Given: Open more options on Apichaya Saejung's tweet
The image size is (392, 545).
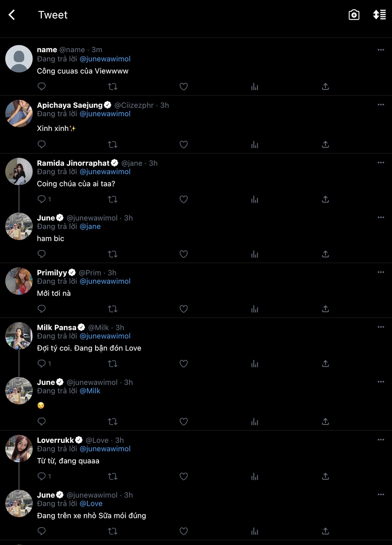Looking at the screenshot, I should tap(381, 105).
